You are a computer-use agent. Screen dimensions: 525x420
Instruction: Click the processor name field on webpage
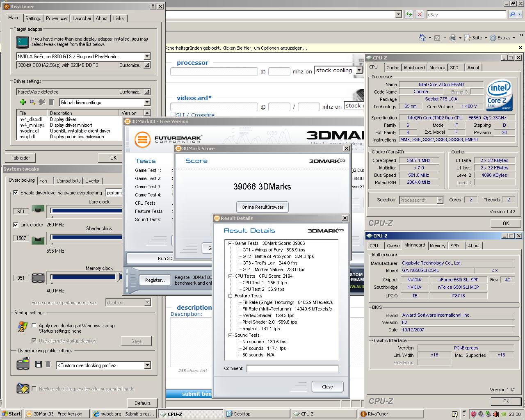(x=214, y=71)
